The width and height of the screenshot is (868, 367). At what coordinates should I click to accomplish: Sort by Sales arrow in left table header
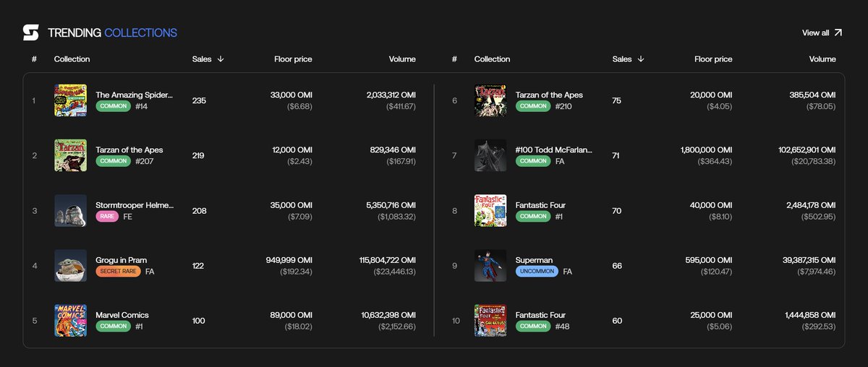[221, 59]
